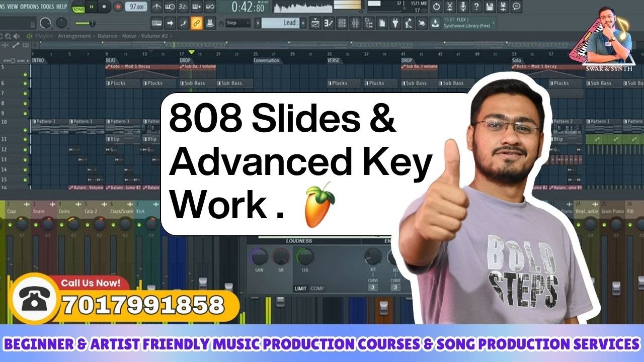Click the project picker pages icon
The width and height of the screenshot is (644, 362).
[x=382, y=23]
